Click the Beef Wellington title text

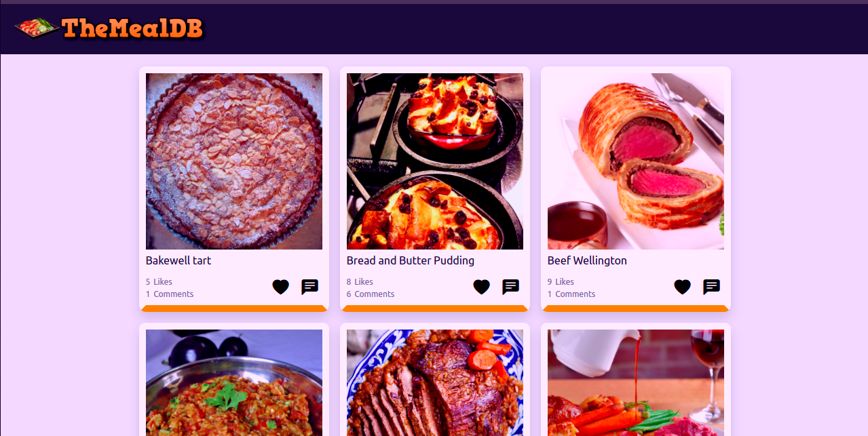pos(587,260)
